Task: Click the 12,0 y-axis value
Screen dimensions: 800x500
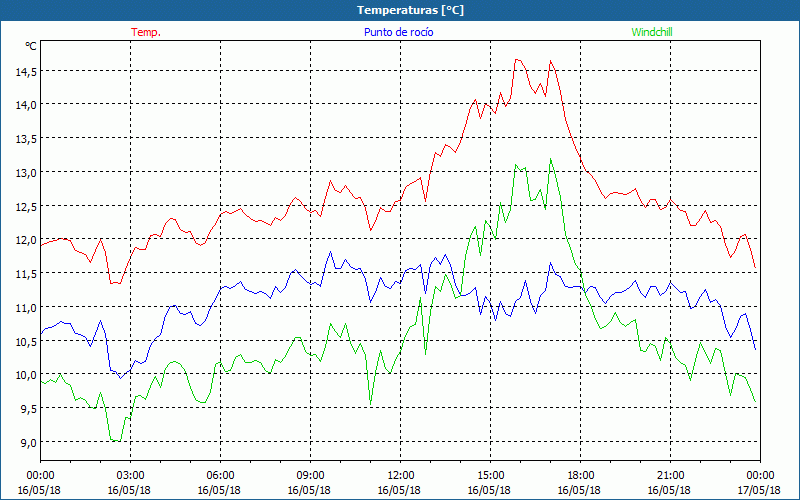Action: [26, 240]
